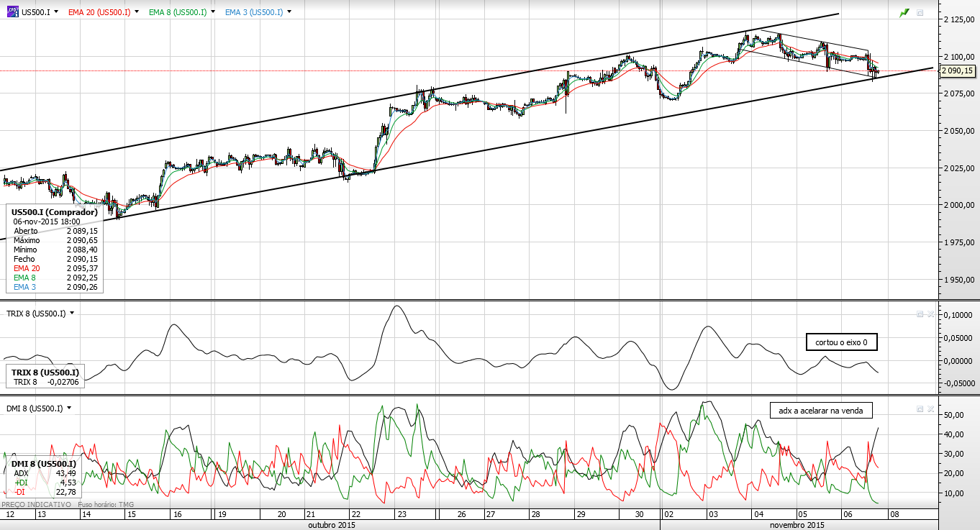Select the 'adx a acelarar na venda' annotation
The image size is (980, 530).
(821, 410)
